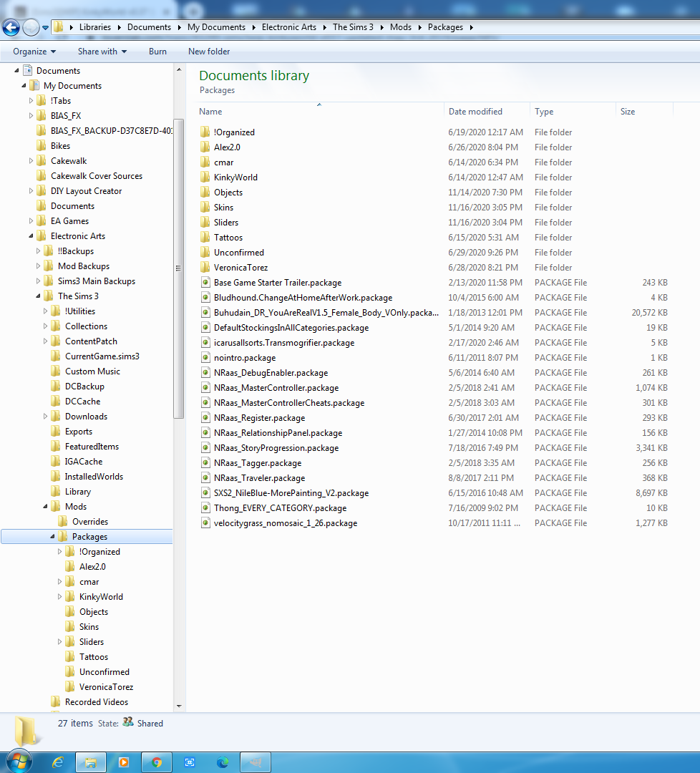
Task: Click the Documents library icon in tree
Action: tap(28, 70)
